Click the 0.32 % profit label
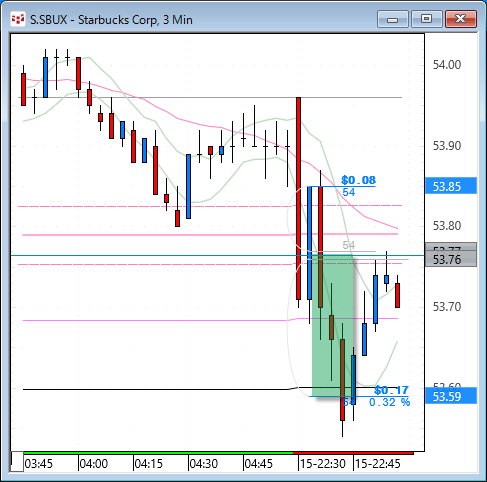Image resolution: width=487 pixels, height=482 pixels. [x=389, y=402]
